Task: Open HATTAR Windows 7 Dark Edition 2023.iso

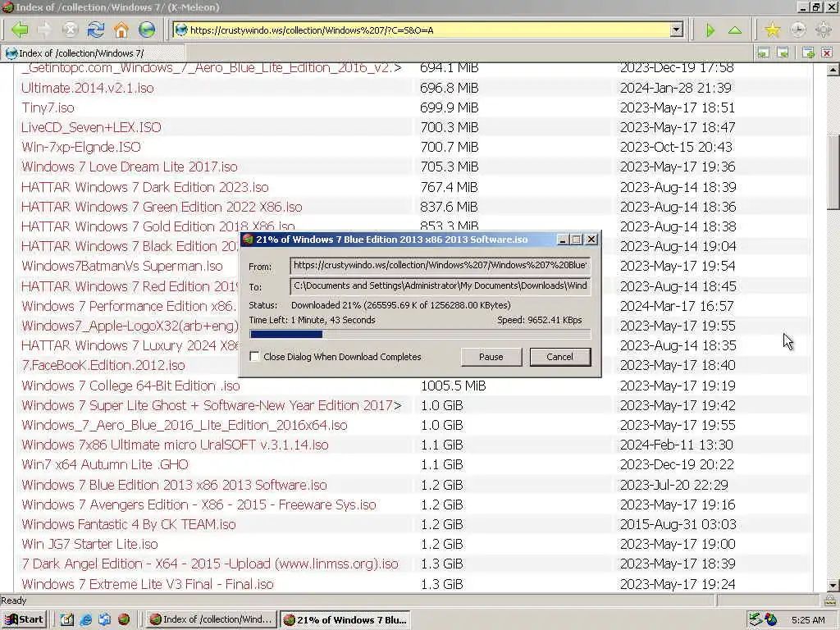Action: 144,188
